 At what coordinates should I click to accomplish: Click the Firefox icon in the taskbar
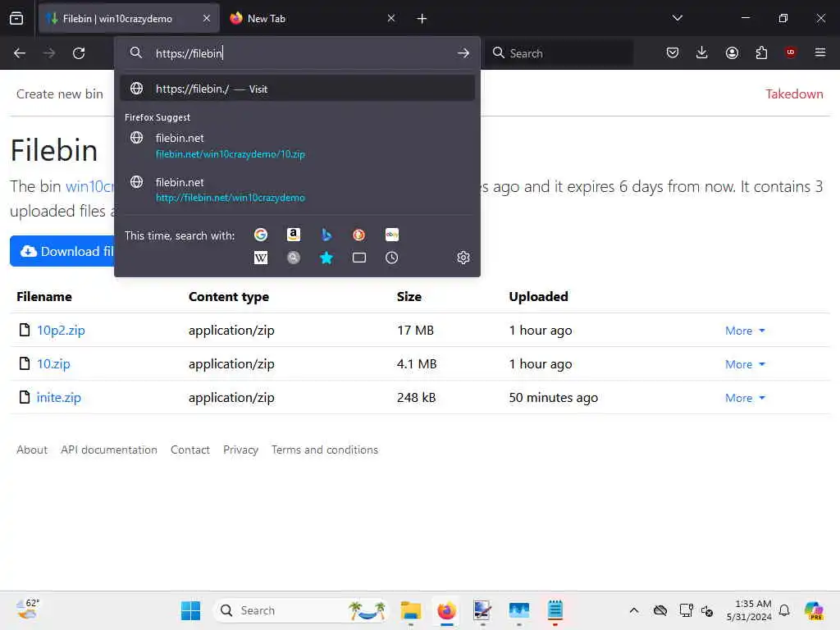(x=446, y=610)
